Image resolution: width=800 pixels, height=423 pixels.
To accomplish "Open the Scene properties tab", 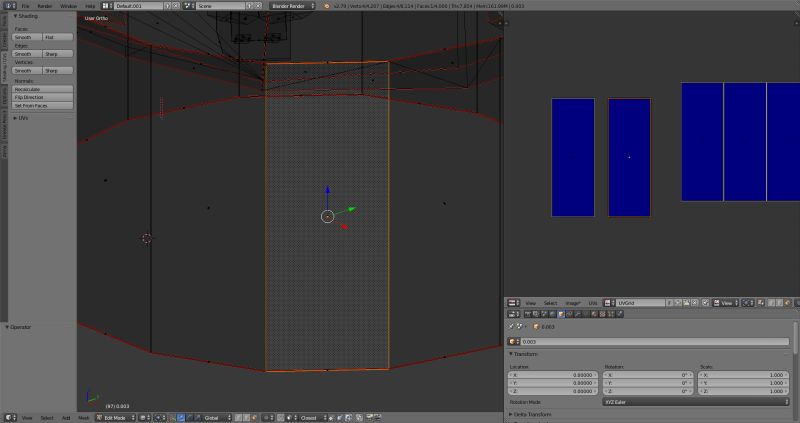I will coord(544,314).
